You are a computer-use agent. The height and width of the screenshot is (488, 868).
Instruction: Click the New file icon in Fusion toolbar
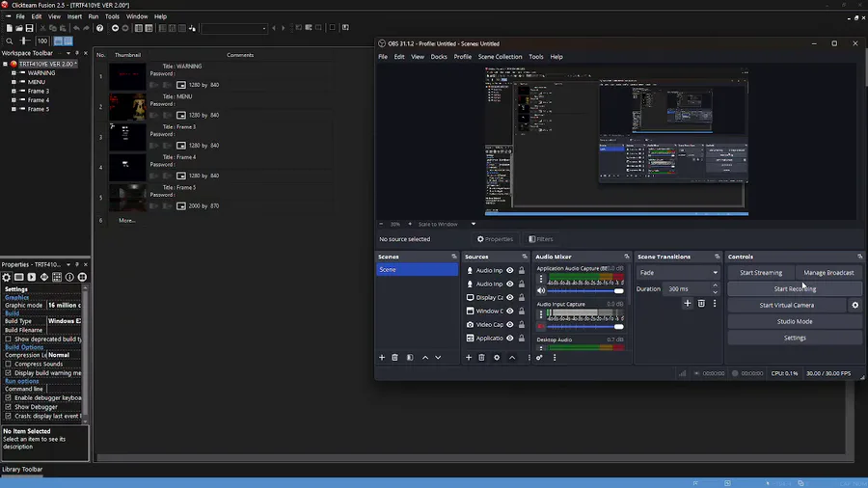coord(9,28)
